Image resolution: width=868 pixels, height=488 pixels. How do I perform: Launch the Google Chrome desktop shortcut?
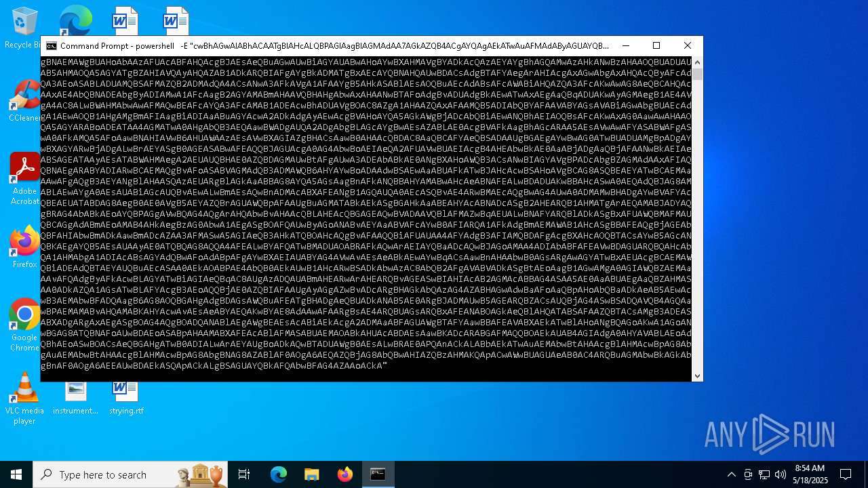click(x=24, y=324)
